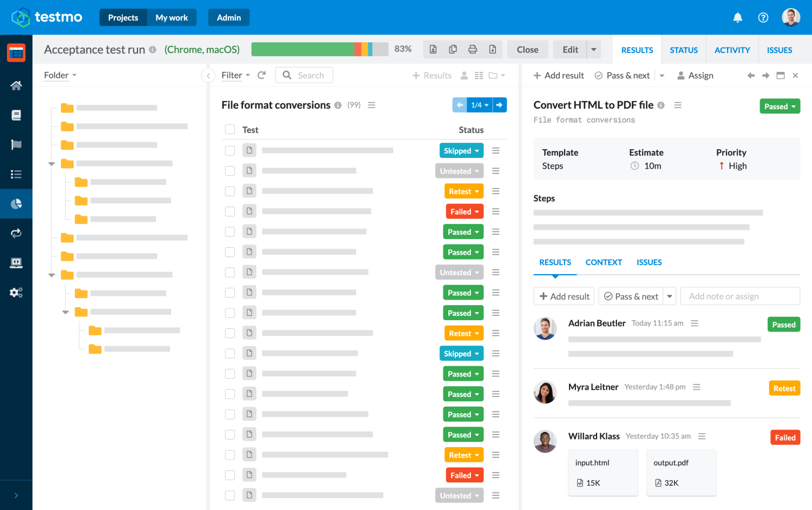
Task: Open the user profile avatar menu
Action: [x=791, y=17]
